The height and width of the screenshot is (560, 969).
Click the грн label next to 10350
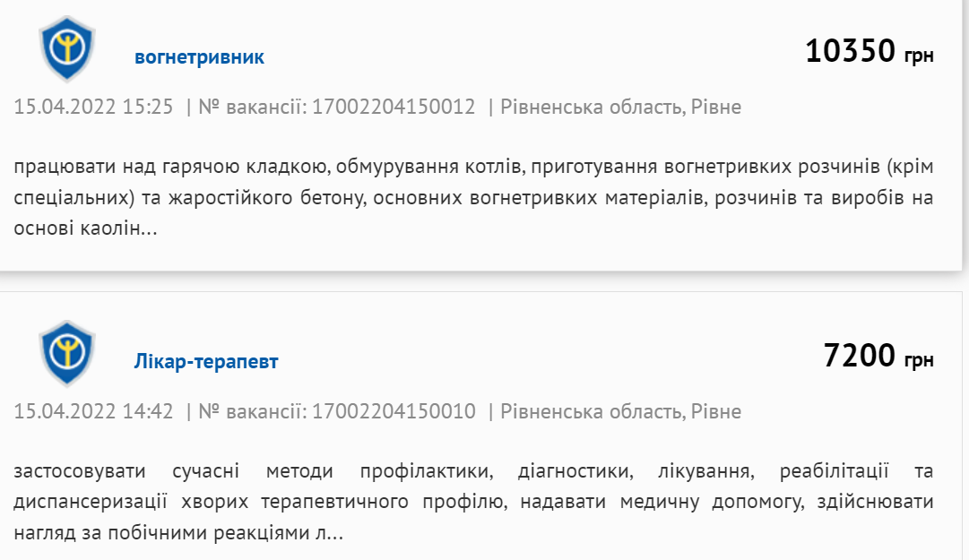coord(919,56)
